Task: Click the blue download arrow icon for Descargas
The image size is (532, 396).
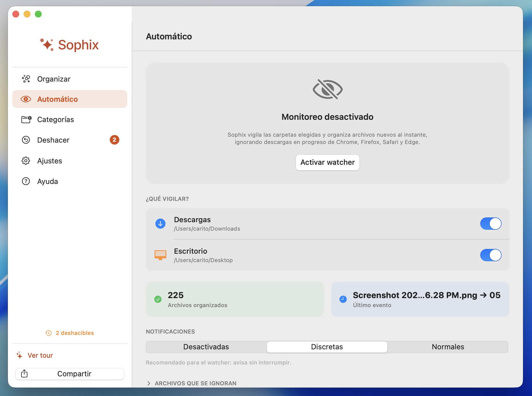Action: point(160,224)
